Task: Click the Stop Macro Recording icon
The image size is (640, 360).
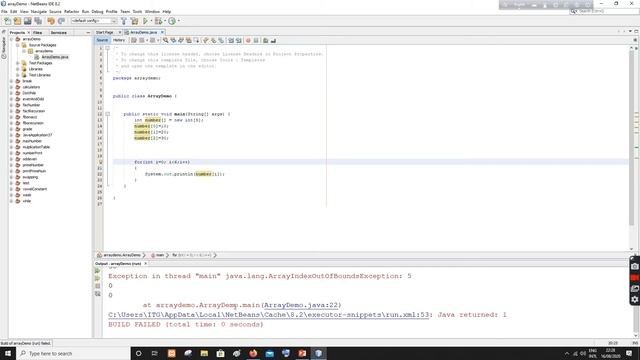Action: 256,40
